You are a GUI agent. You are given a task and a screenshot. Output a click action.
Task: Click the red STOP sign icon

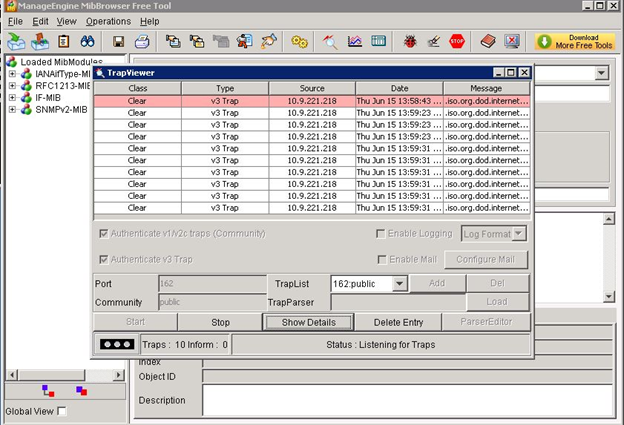tap(457, 41)
